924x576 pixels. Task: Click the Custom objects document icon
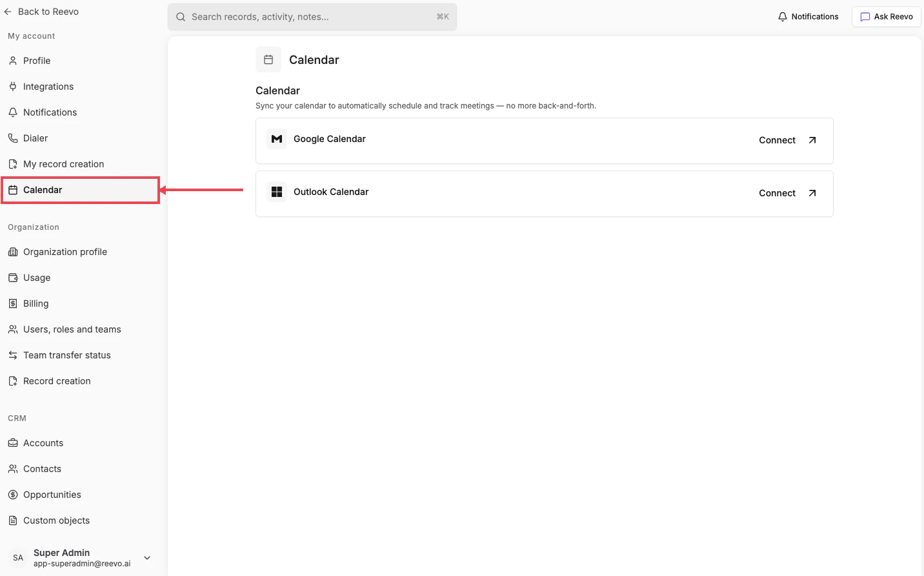pyautogui.click(x=13, y=520)
